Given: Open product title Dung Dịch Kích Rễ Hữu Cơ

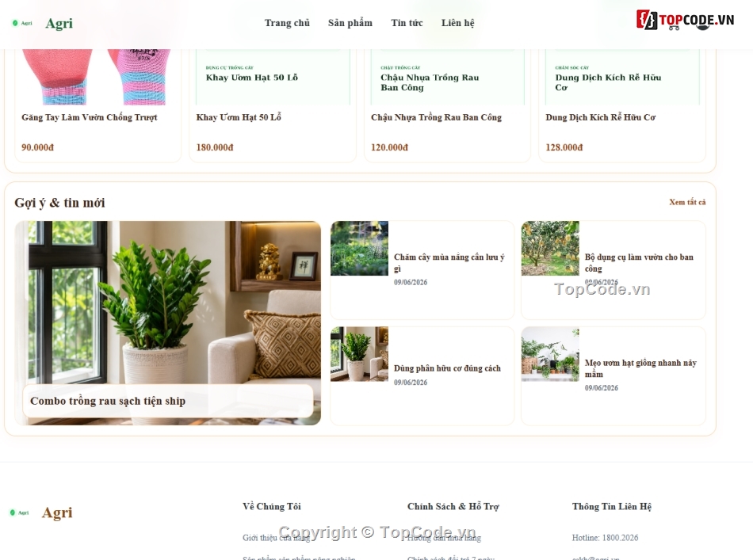Looking at the screenshot, I should click(600, 117).
